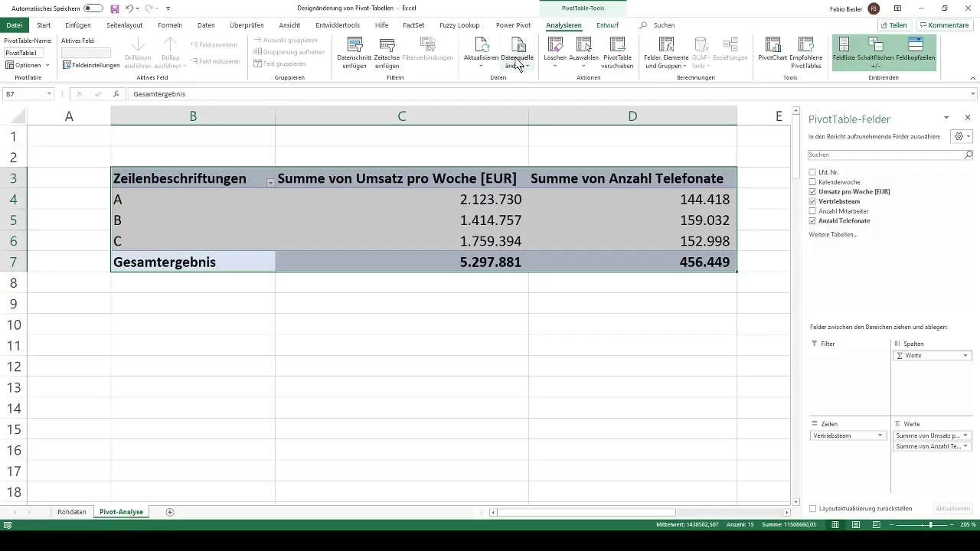Open Empfohlene PivotTables

tap(806, 52)
